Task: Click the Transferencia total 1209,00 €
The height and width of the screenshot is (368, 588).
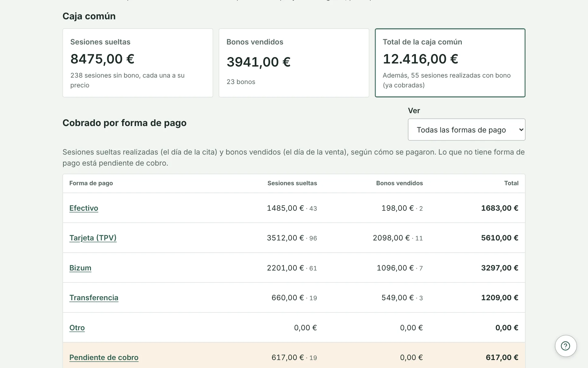Action: click(x=499, y=297)
